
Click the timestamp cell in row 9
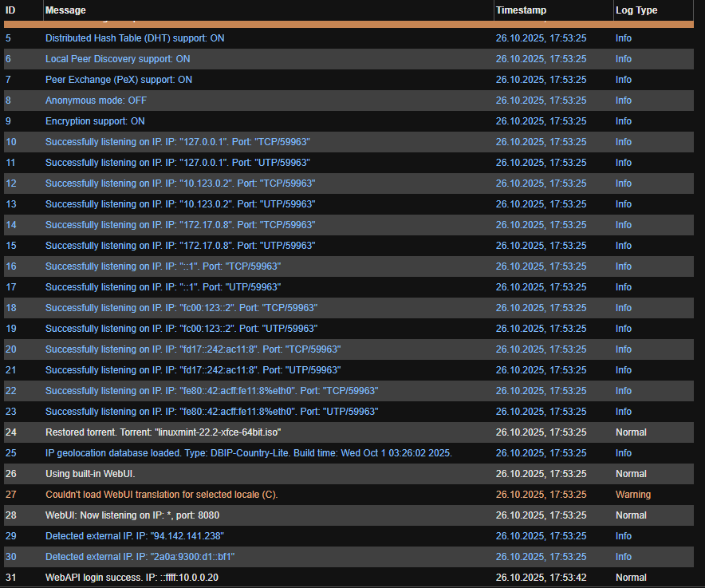(x=541, y=121)
